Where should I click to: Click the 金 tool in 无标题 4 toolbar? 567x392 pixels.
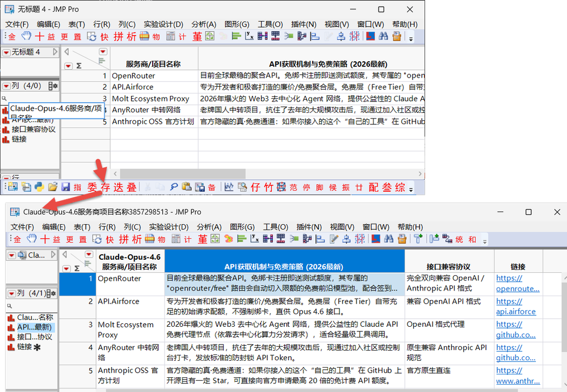pyautogui.click(x=12, y=36)
